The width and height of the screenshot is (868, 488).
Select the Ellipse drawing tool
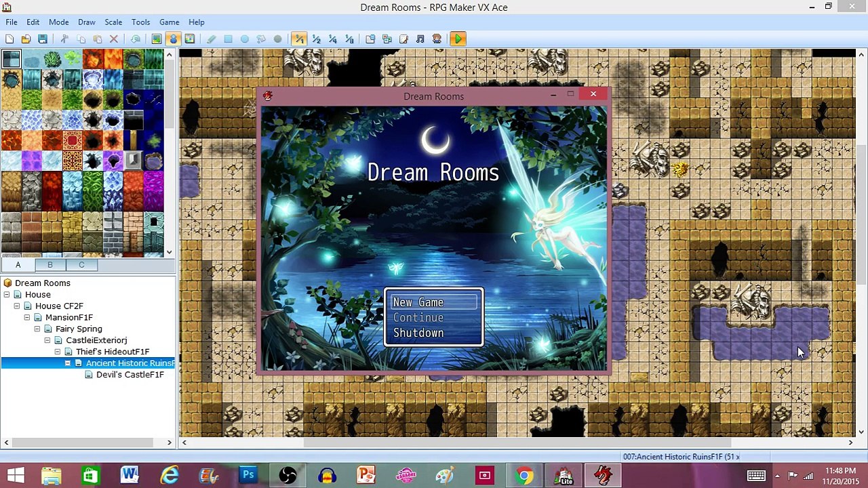(245, 39)
